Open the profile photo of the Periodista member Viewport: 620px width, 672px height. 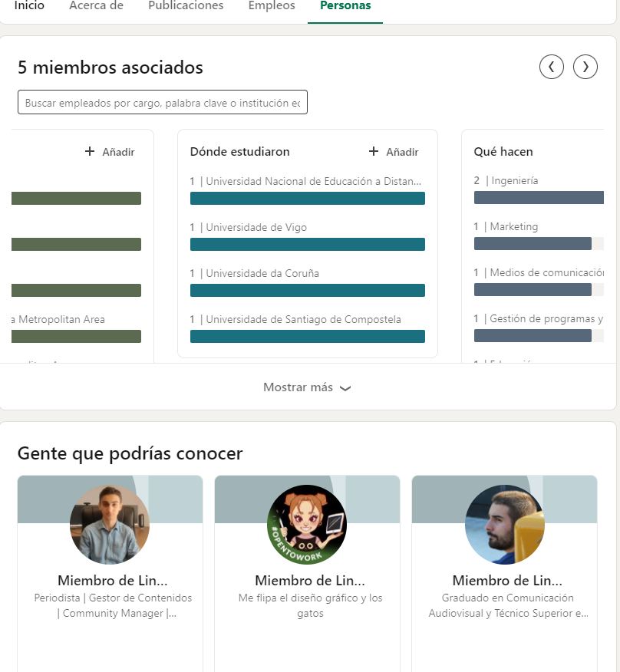click(x=110, y=525)
